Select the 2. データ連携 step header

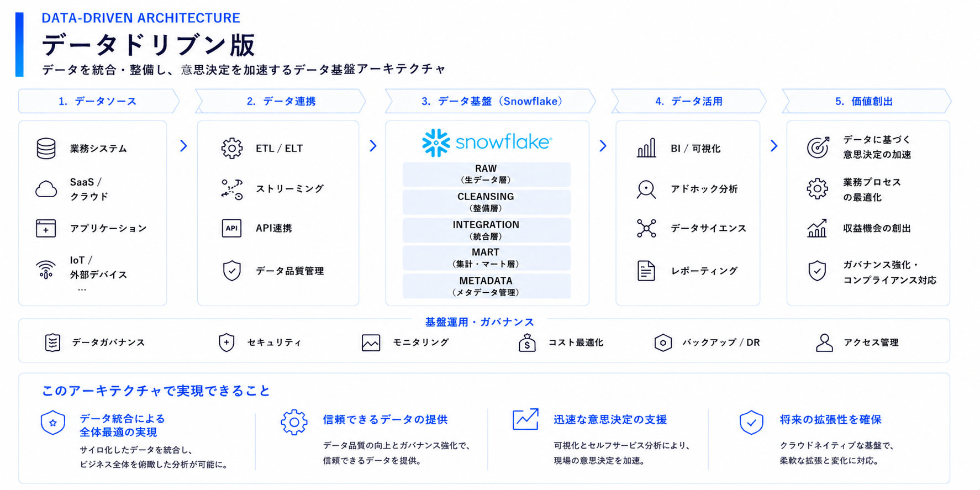point(281,101)
